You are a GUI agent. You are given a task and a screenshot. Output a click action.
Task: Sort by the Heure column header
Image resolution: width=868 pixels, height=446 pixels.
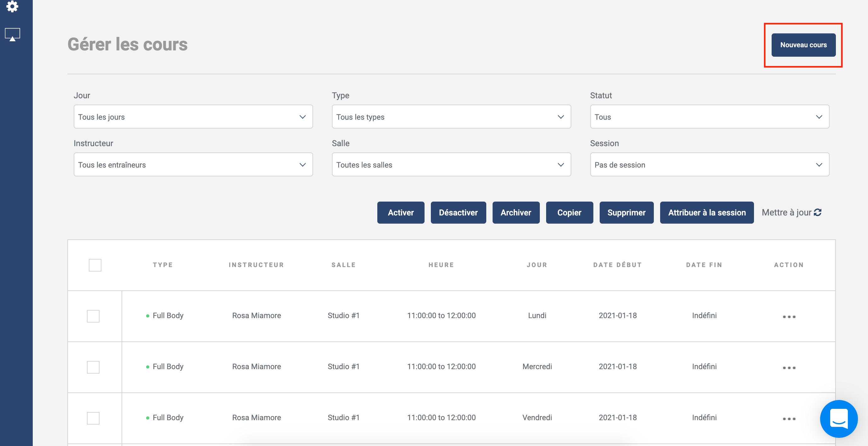tap(441, 265)
